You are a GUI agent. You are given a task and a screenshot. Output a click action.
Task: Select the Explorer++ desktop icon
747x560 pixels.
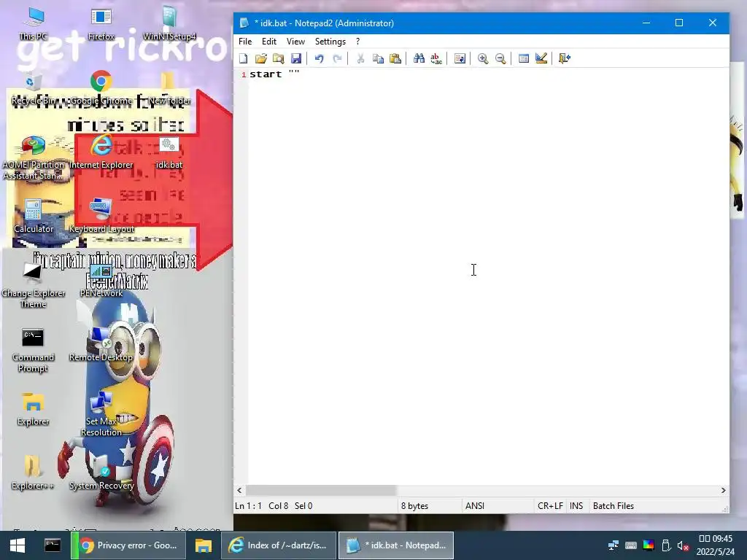[33, 472]
